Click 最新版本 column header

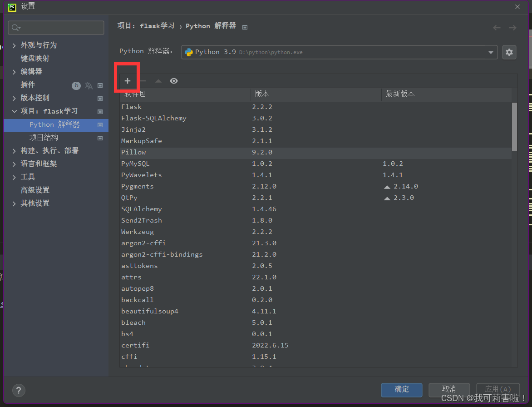pyautogui.click(x=447, y=94)
